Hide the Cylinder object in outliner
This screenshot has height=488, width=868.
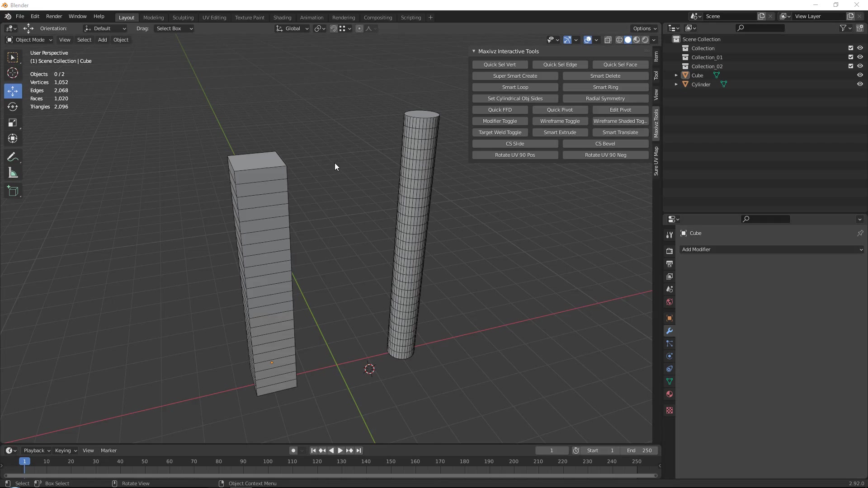[x=860, y=84]
